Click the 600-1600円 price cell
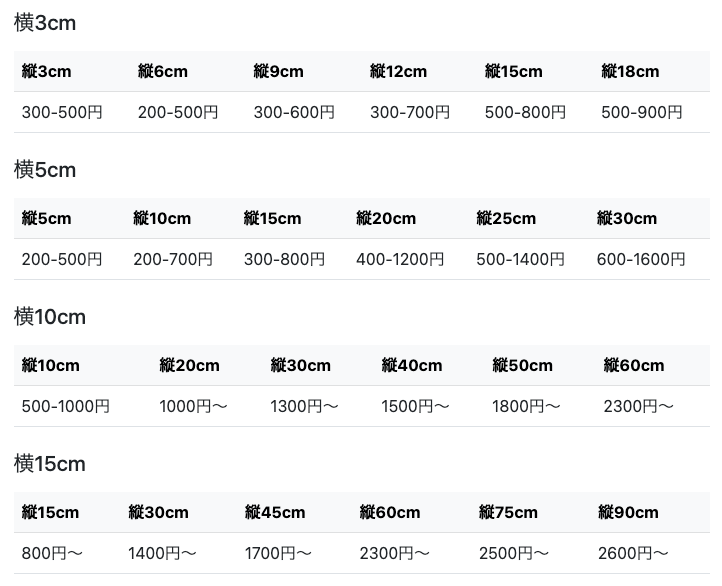The image size is (722, 586). [x=641, y=259]
